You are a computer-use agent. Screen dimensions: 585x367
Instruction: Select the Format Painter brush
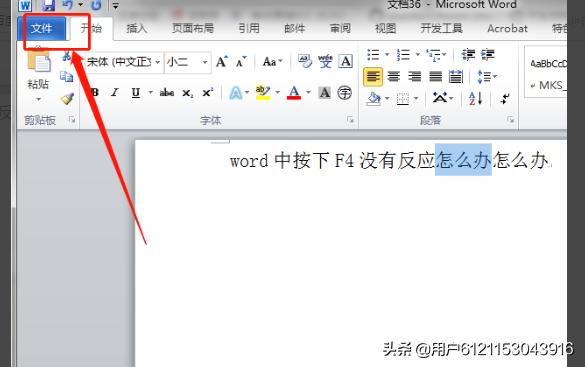pyautogui.click(x=67, y=98)
